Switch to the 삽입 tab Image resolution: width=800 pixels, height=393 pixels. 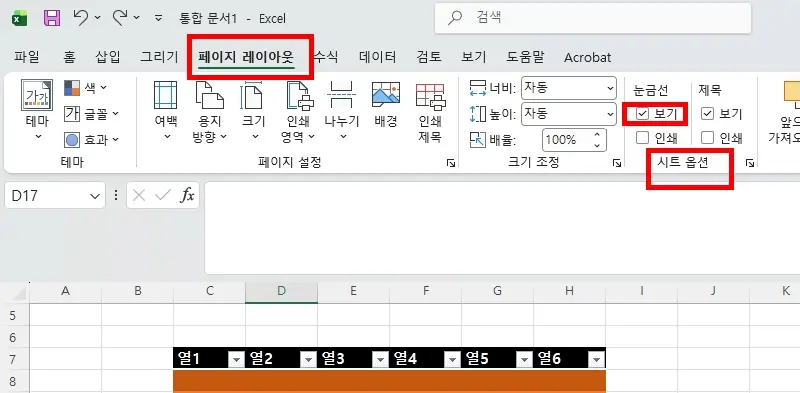pyautogui.click(x=108, y=57)
